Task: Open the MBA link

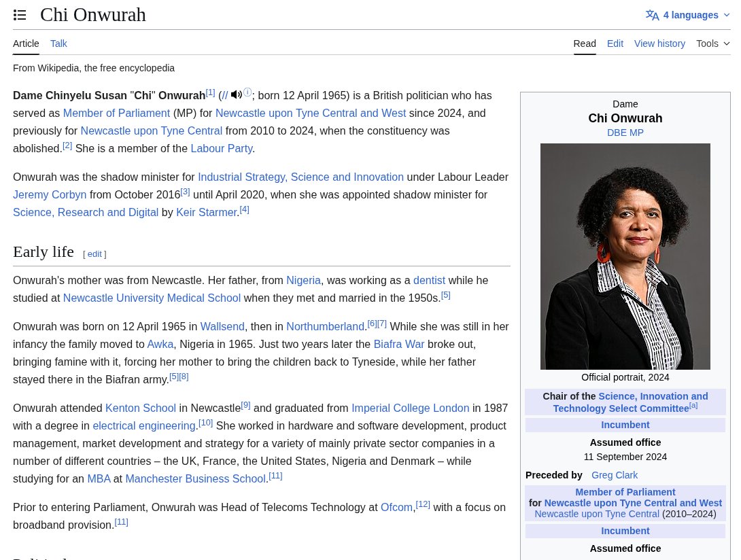Action: pos(99,478)
